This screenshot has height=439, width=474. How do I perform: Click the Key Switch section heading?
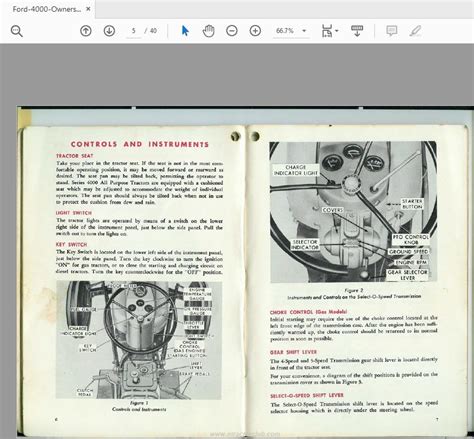(71, 244)
